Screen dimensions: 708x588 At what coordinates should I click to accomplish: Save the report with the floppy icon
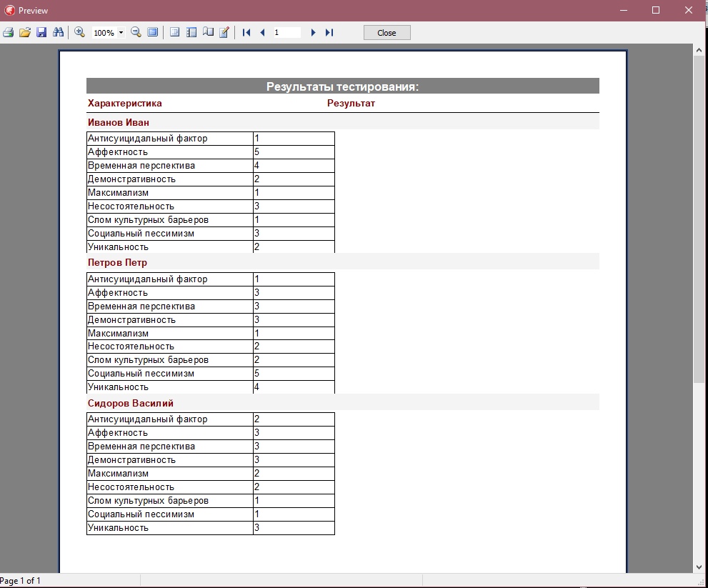coord(41,33)
